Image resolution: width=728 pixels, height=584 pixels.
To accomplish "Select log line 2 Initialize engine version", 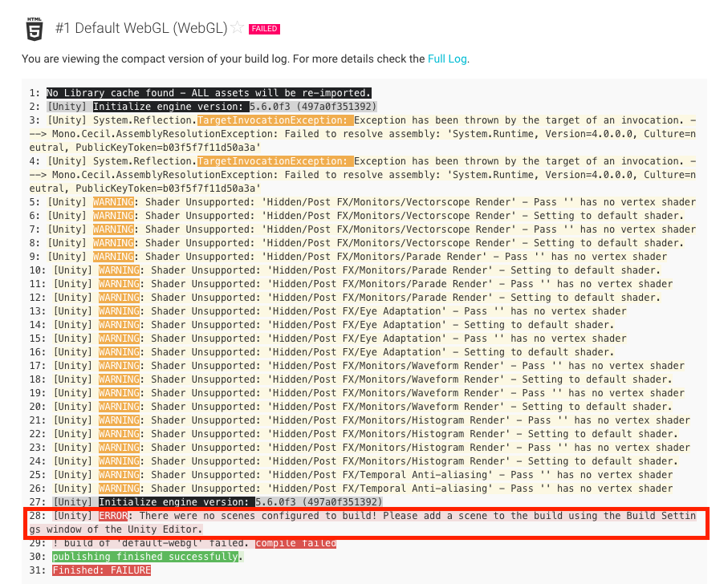I will (x=212, y=107).
